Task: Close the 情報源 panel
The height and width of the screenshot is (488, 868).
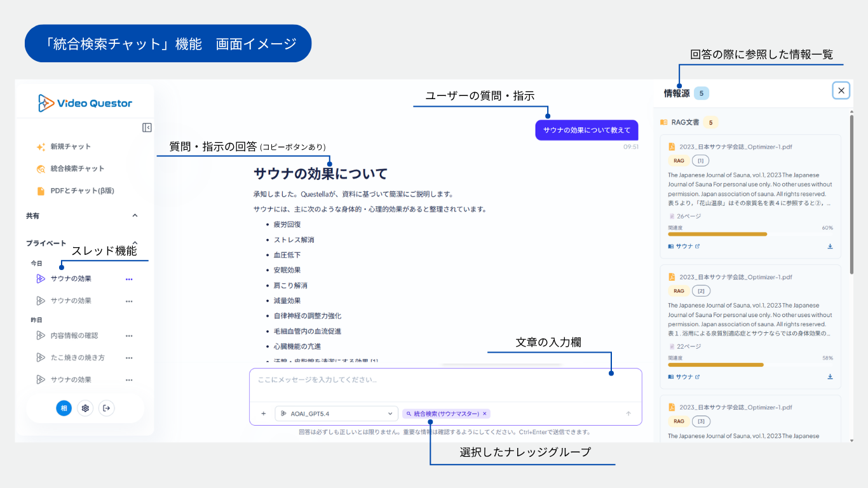Action: pyautogui.click(x=841, y=91)
